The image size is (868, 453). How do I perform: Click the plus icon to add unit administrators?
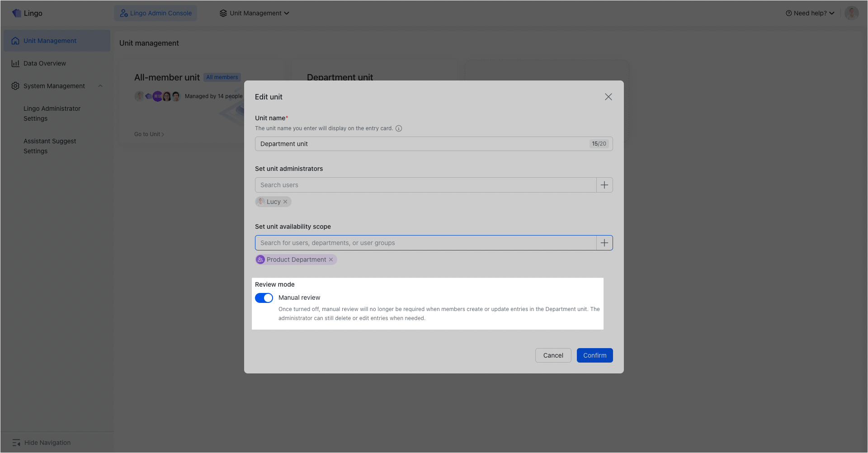(x=604, y=185)
